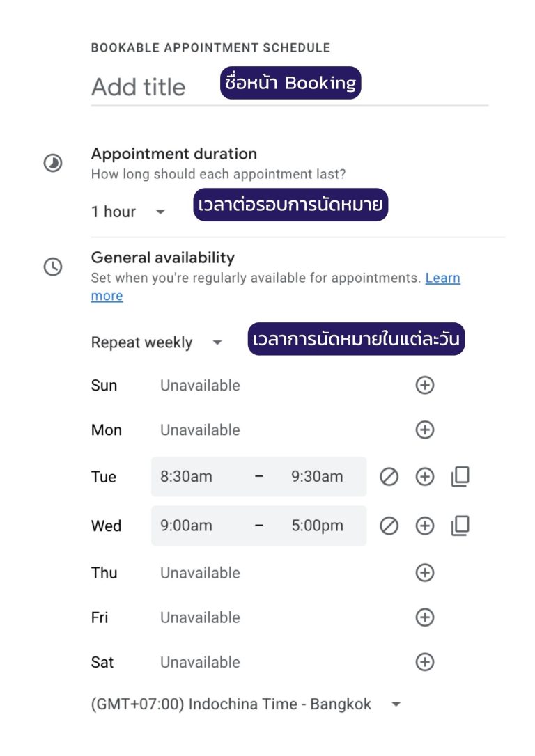
Task: Expand the Repeat weekly dropdown
Action: pyautogui.click(x=157, y=342)
